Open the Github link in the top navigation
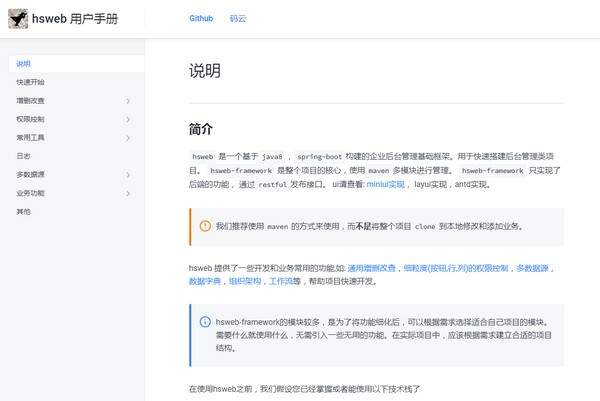 click(201, 19)
